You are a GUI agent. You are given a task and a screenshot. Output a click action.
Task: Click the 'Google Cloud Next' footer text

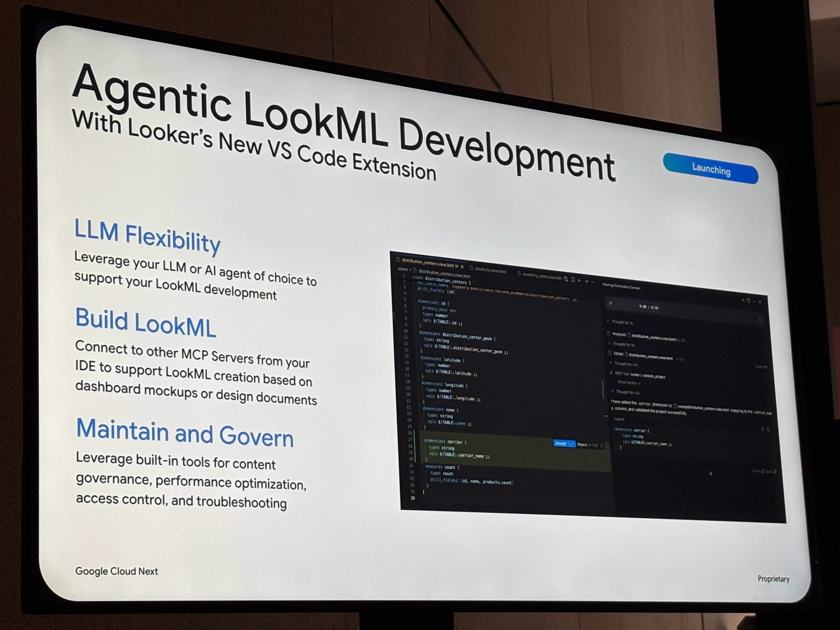click(117, 571)
